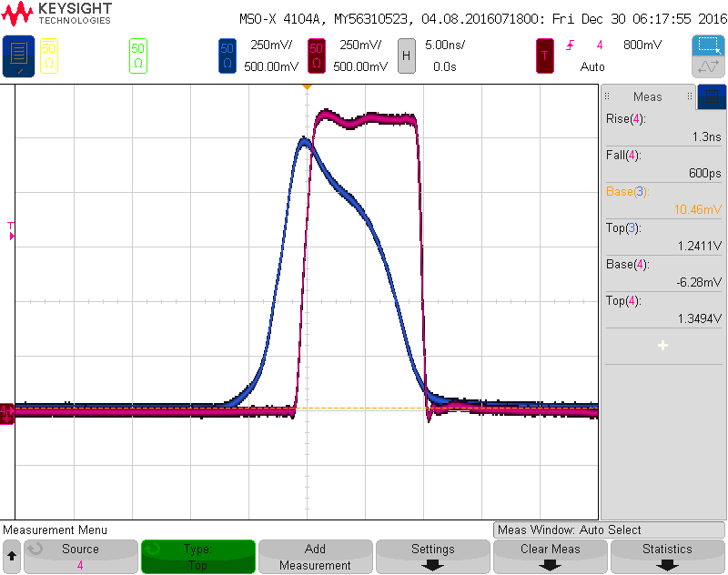The width and height of the screenshot is (728, 575).
Task: Expand the Statistics softkey menu
Action: (x=668, y=556)
